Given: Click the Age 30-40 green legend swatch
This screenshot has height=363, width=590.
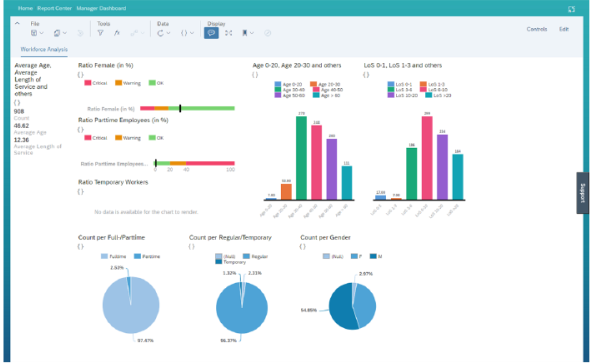Looking at the screenshot, I should point(278,90).
